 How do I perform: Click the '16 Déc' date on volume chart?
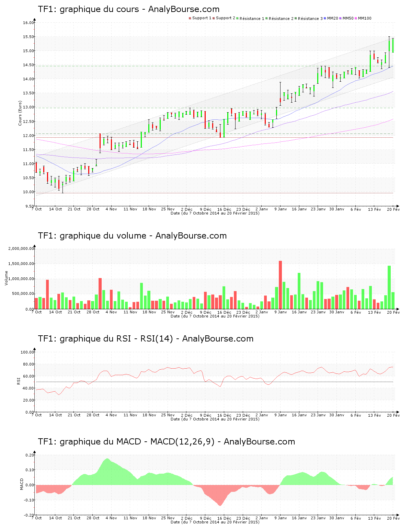(224, 312)
